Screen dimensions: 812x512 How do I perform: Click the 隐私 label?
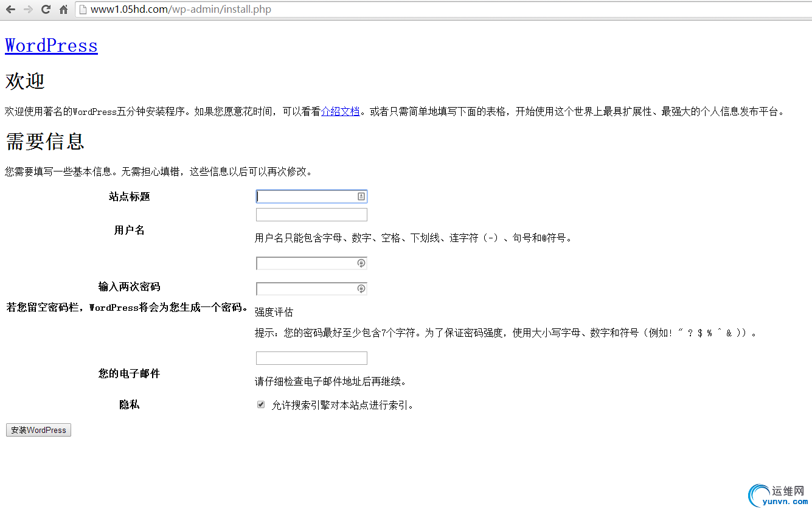129,404
